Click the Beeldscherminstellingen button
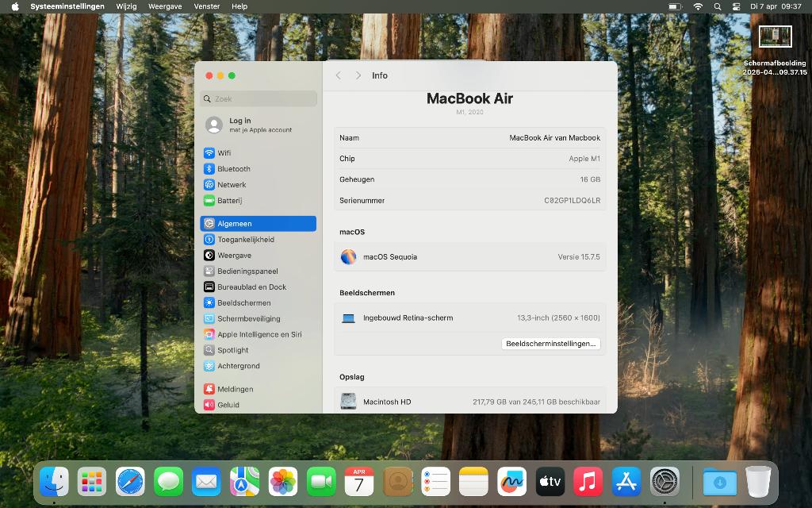The image size is (812, 508). point(551,344)
